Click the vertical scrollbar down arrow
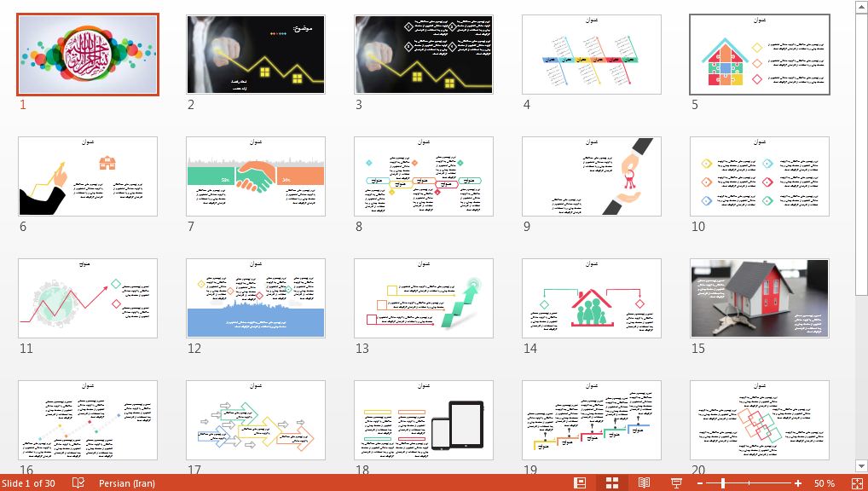This screenshot has width=868, height=491. click(x=860, y=466)
